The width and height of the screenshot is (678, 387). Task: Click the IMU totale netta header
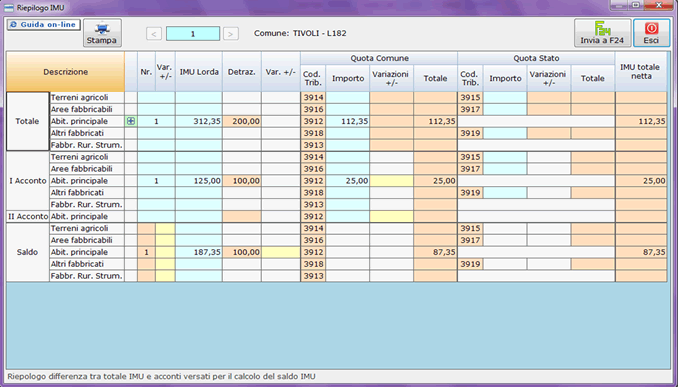click(x=641, y=72)
